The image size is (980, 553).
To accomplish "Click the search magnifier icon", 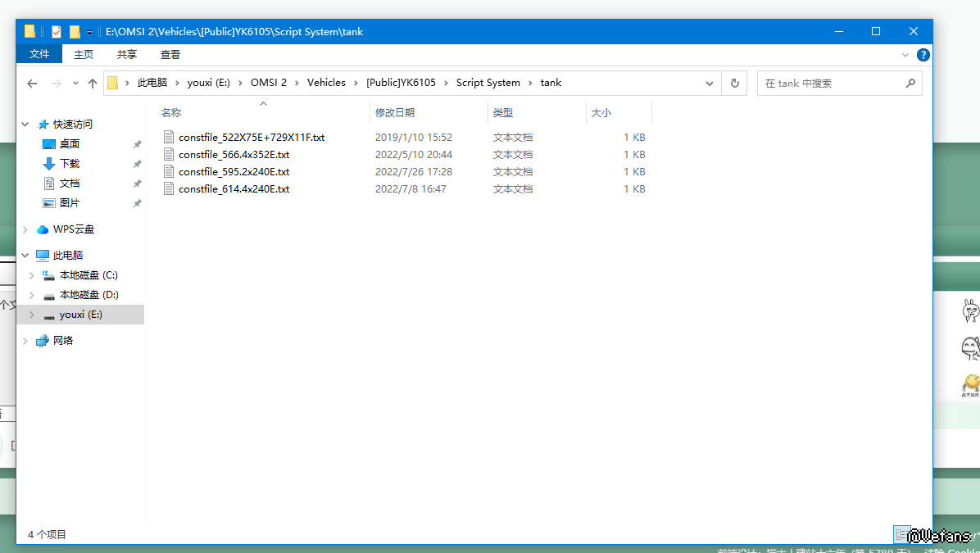I will pyautogui.click(x=910, y=83).
